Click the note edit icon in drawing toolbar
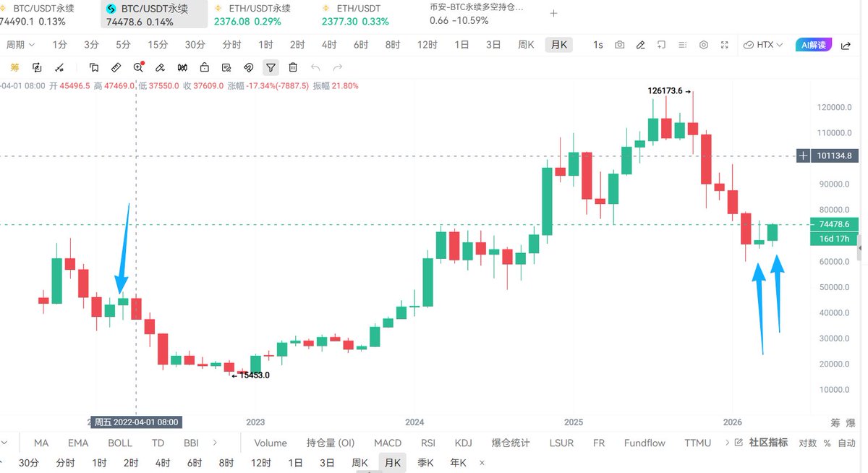 (x=226, y=67)
